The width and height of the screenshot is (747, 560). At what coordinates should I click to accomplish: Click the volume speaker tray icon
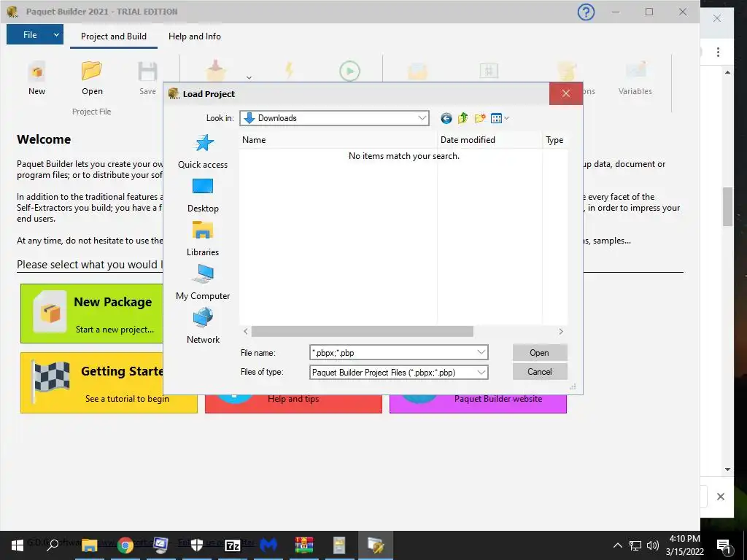pyautogui.click(x=653, y=545)
